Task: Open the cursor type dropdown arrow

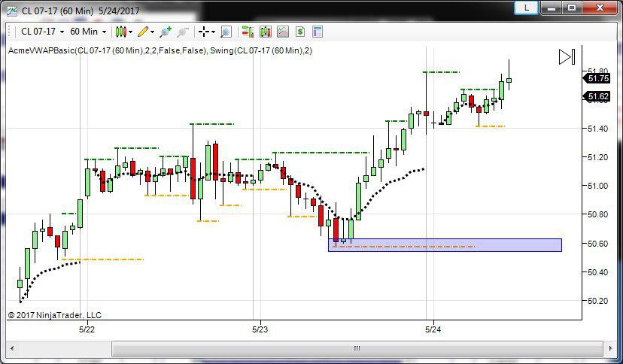Action: [214, 32]
